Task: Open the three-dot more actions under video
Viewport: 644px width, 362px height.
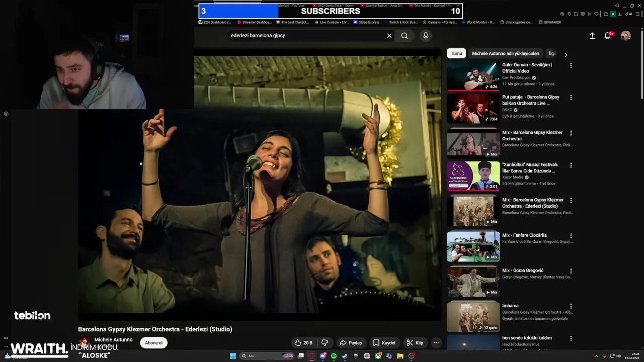Action: [436, 343]
